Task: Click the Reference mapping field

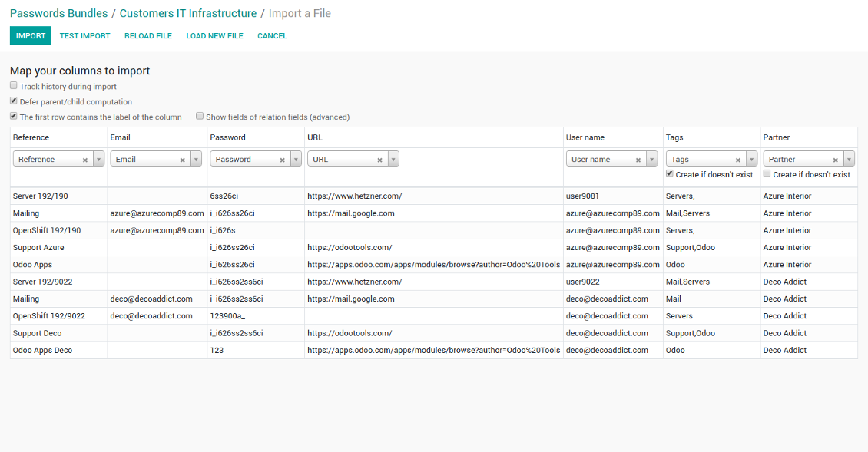Action: click(x=58, y=160)
